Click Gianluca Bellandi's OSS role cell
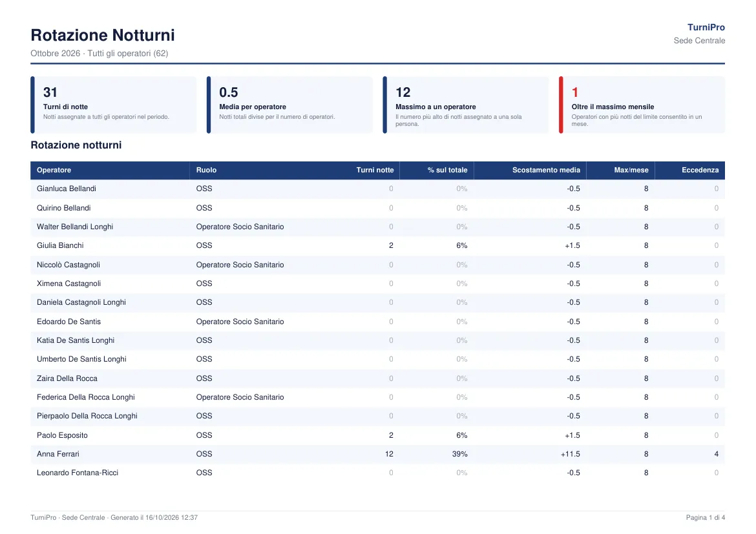 [x=204, y=189]
